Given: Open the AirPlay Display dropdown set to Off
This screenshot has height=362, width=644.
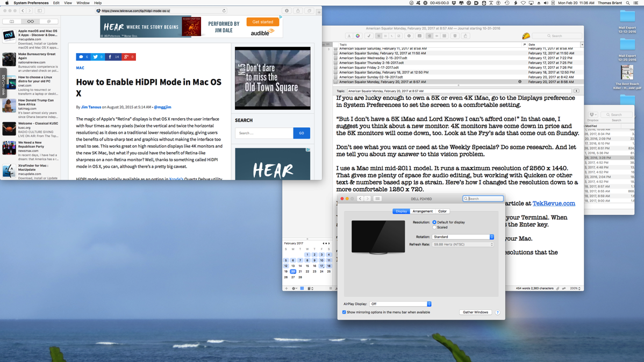Looking at the screenshot, I should pyautogui.click(x=400, y=304).
